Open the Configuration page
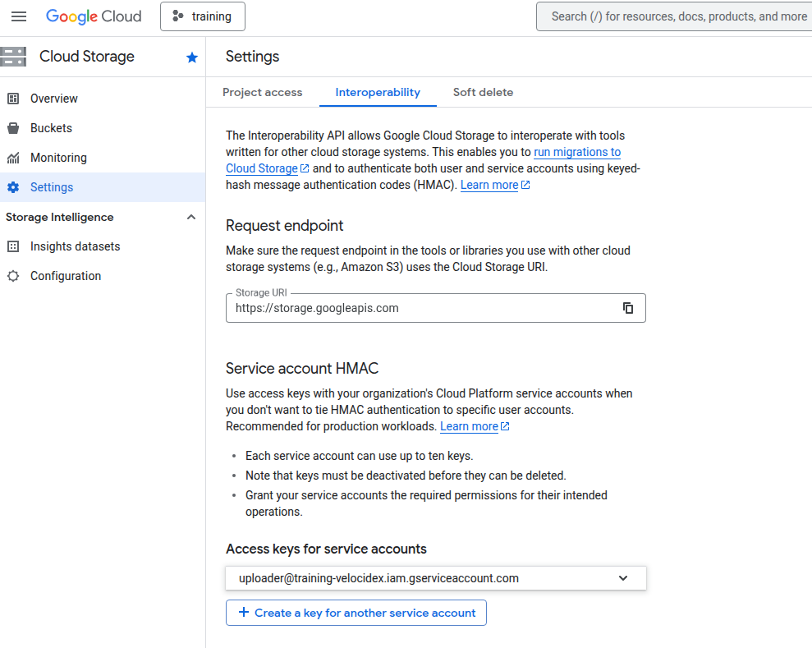This screenshot has width=812, height=648. click(x=65, y=275)
